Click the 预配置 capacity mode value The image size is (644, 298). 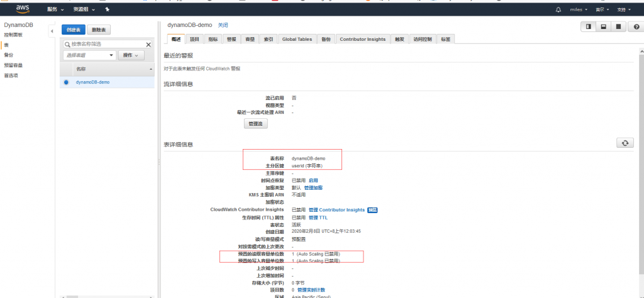pyautogui.click(x=299, y=239)
